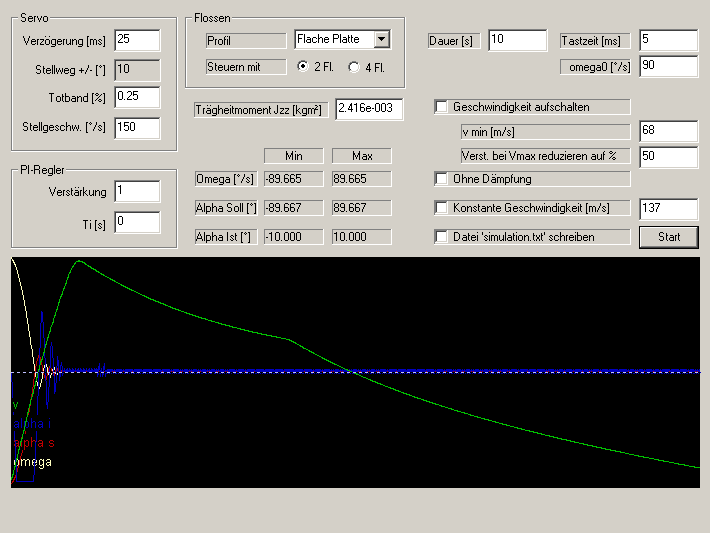Select the '2 Fl.' radio button

[304, 67]
